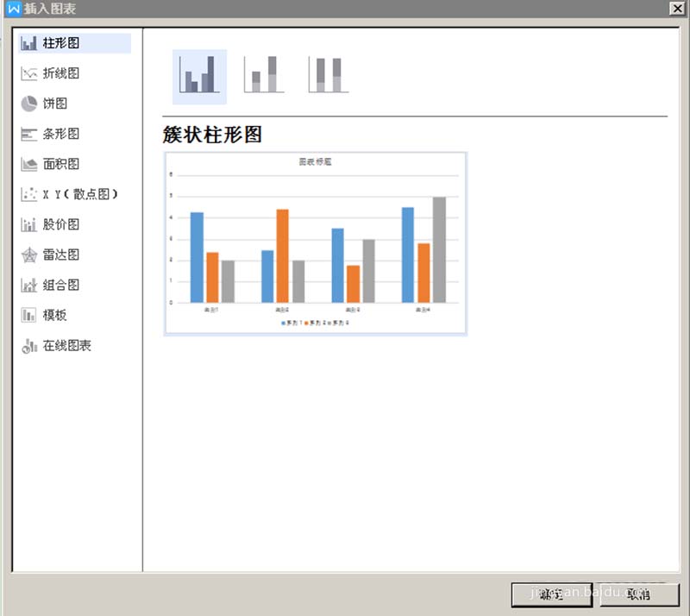The height and width of the screenshot is (616, 690).
Task: Close the 插入图表 dialog window
Action: 679,9
